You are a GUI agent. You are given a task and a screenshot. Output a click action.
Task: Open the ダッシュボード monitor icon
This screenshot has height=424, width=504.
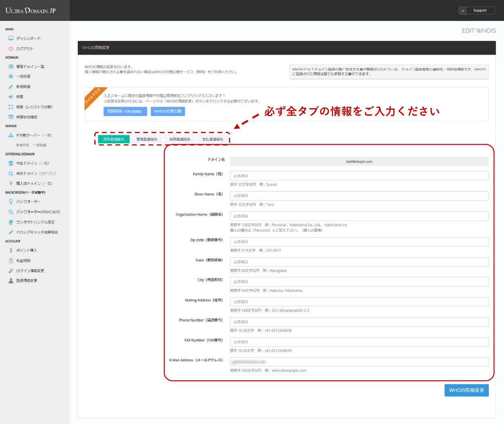pos(11,38)
